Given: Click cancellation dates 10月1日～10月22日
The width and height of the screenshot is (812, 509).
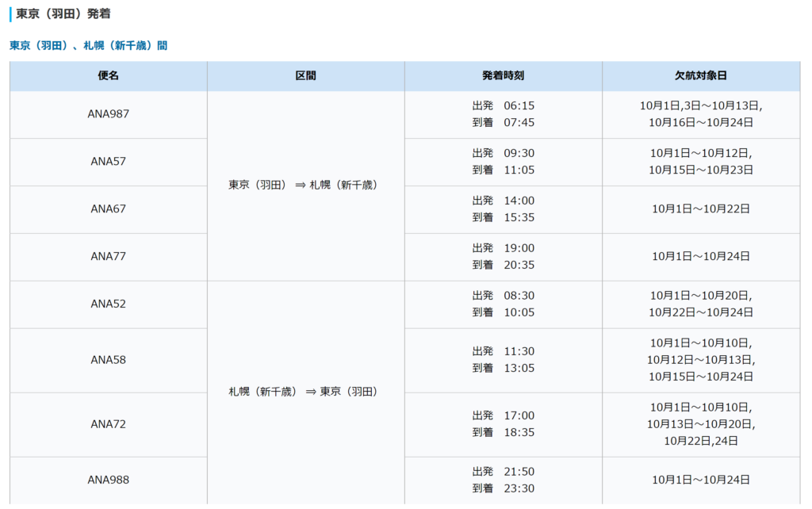Looking at the screenshot, I should point(701,209).
